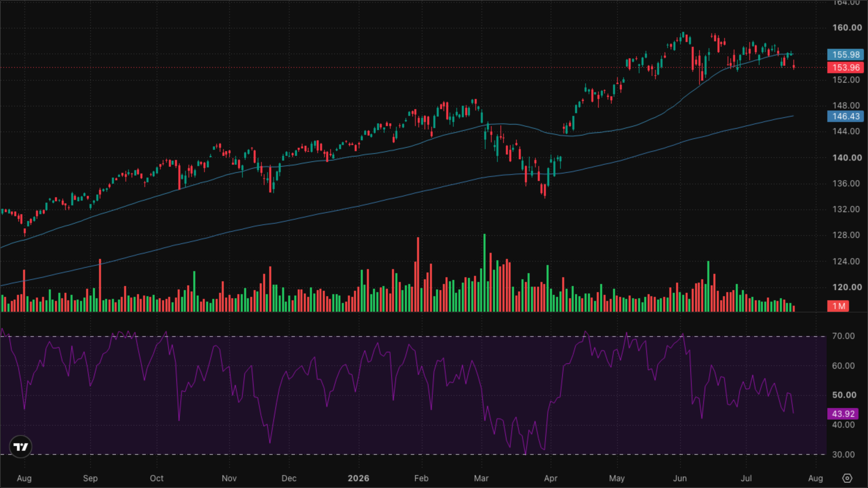Click the 160.00 price axis label
This screenshot has width=868, height=488.
[x=847, y=28]
